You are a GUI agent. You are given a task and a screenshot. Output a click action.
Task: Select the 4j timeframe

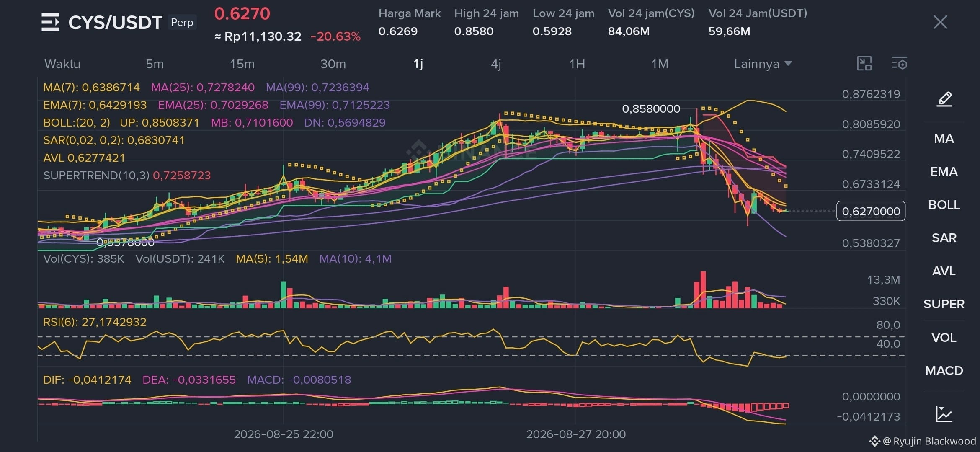click(496, 64)
